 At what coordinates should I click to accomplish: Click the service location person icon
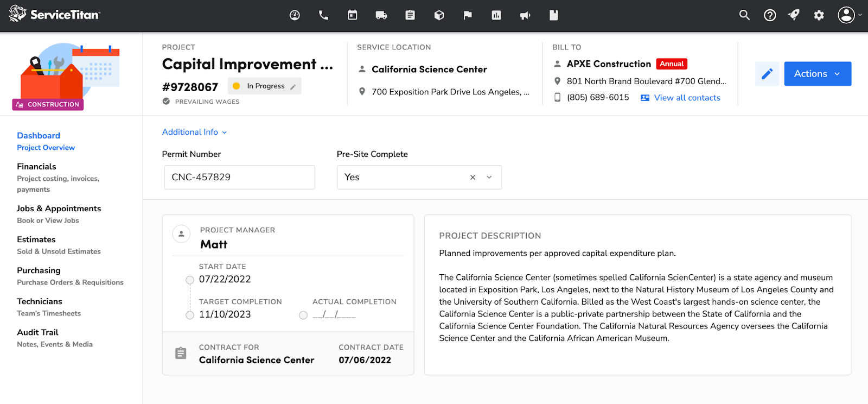[x=362, y=69]
